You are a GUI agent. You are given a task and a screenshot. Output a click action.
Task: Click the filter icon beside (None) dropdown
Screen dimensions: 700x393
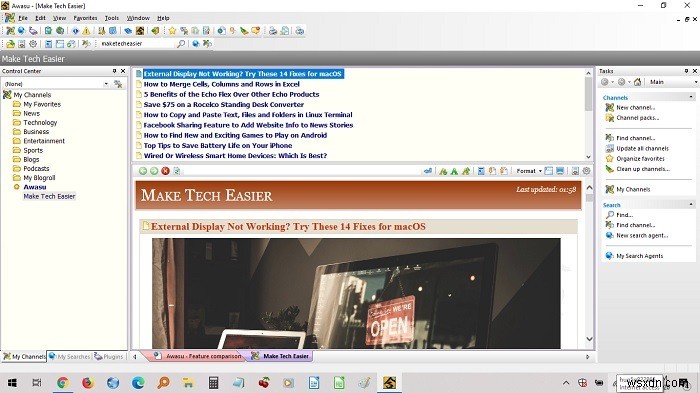tap(118, 84)
